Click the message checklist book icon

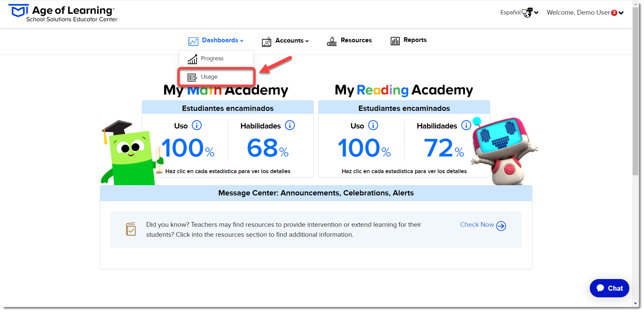[x=131, y=229]
